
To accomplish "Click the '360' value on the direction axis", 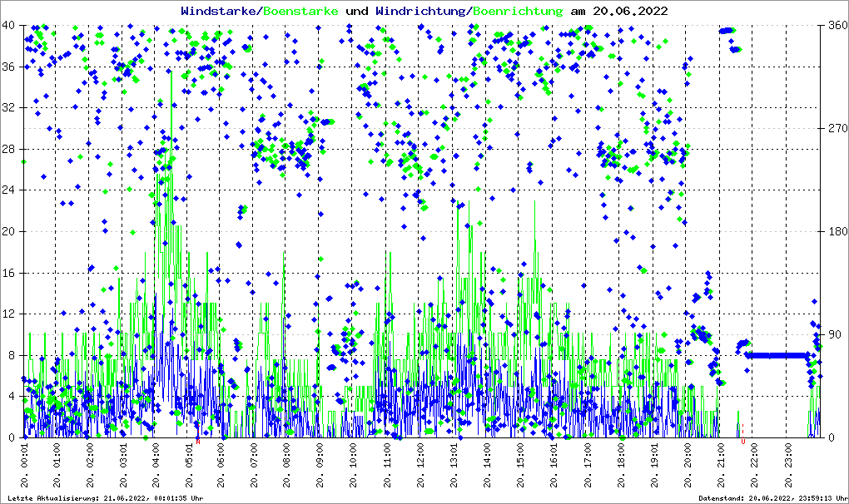I will 835,25.
